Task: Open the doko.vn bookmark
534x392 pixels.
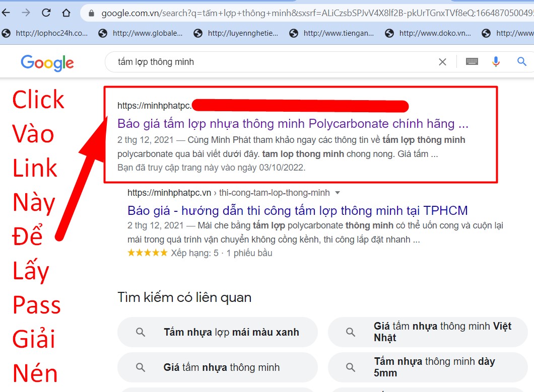Action: [x=428, y=33]
